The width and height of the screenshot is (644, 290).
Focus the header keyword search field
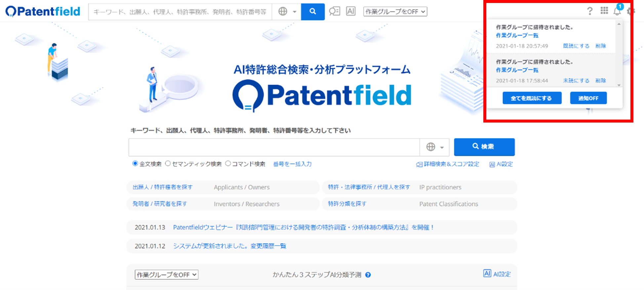point(180,12)
